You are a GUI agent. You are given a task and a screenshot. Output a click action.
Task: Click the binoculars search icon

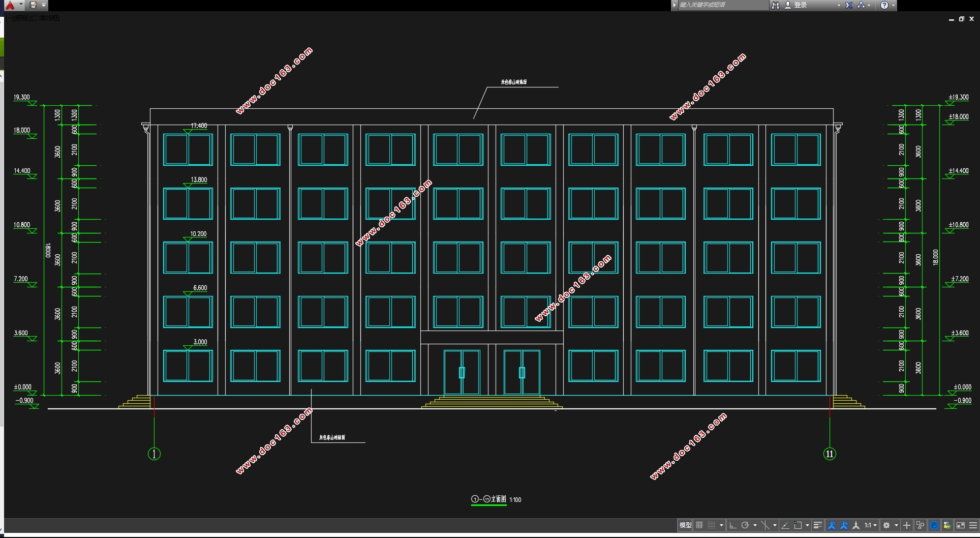(x=776, y=5)
